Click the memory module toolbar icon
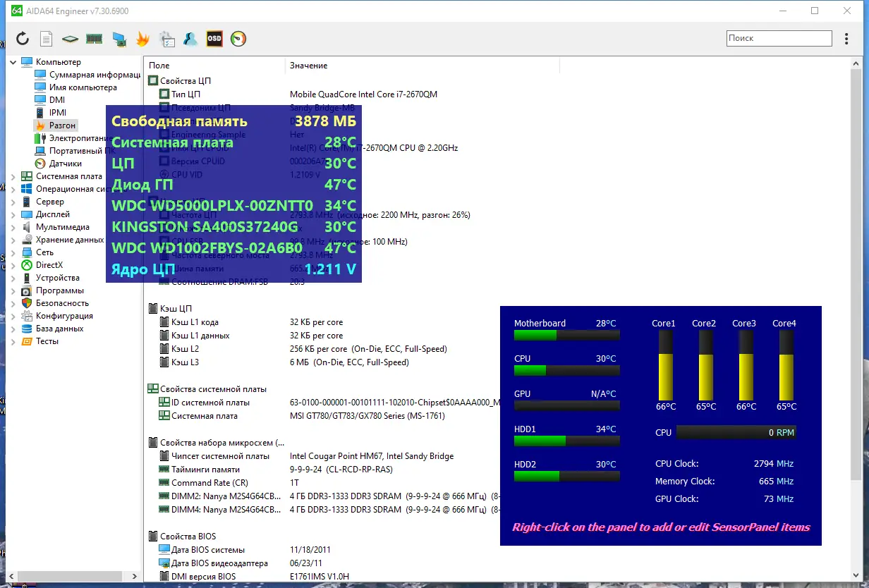Screen dimensions: 869x588 [x=94, y=39]
